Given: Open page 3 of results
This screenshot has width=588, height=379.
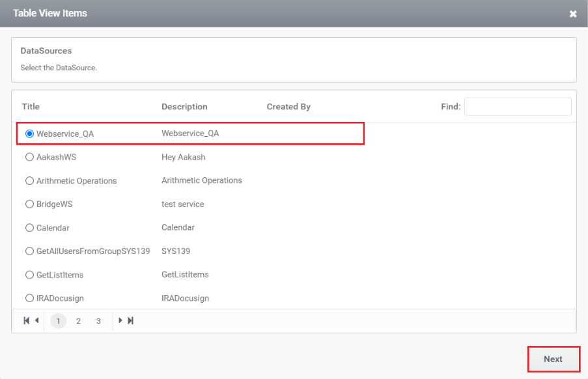Looking at the screenshot, I should tap(98, 321).
